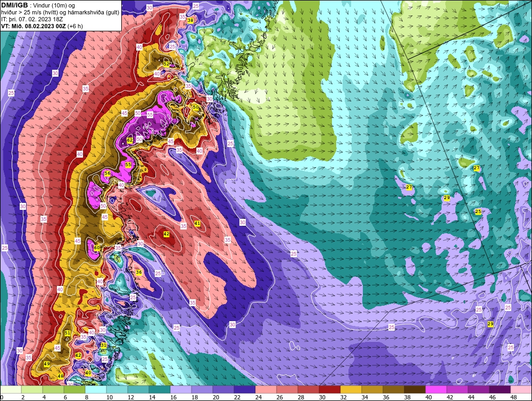Click the yellow gust value 41

click(x=197, y=223)
